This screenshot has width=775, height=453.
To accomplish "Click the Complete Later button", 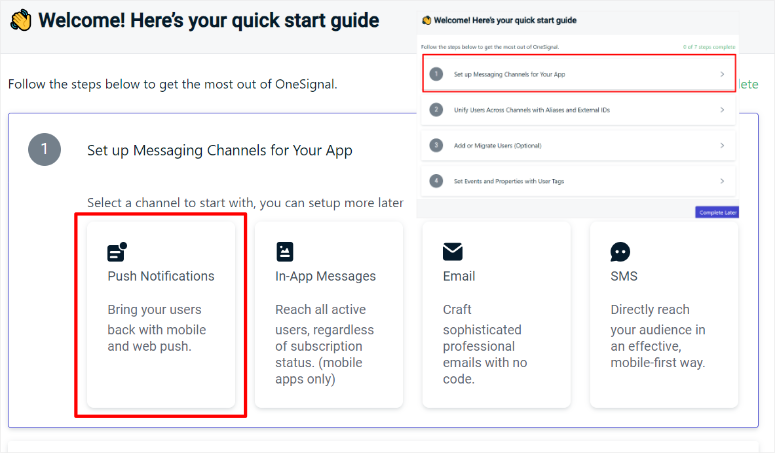I will tap(717, 212).
